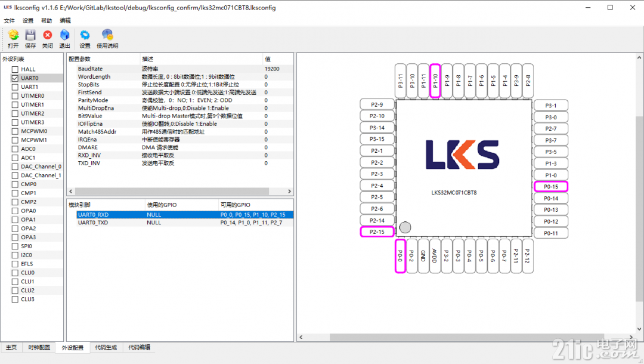
Task: Click pin P0-0 on the chip
Action: pyautogui.click(x=400, y=257)
